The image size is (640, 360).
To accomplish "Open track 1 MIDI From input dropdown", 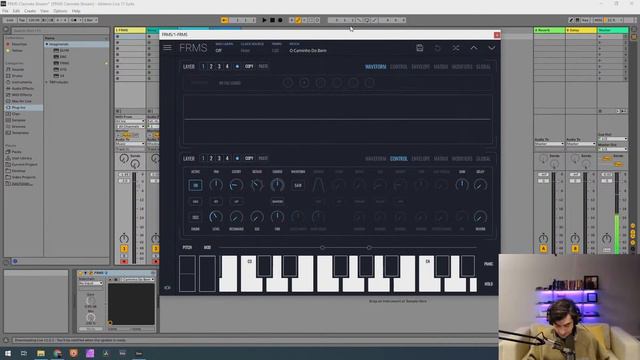I will coord(130,121).
